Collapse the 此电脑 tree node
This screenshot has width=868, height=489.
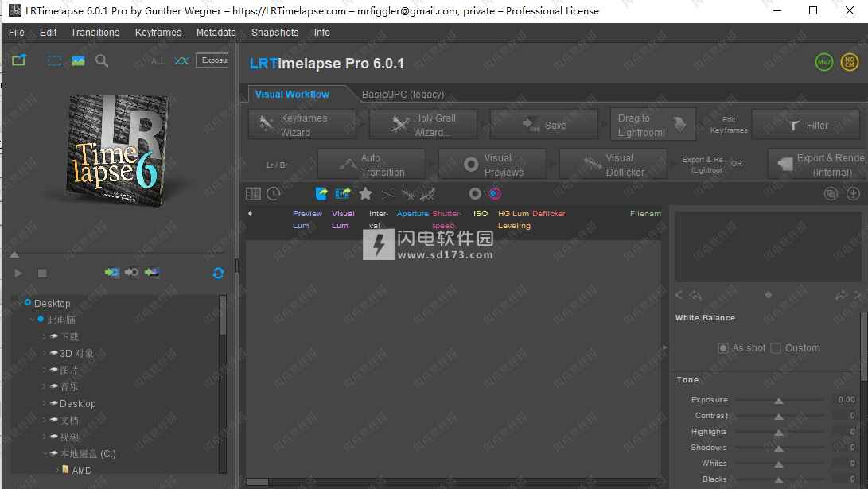click(32, 320)
